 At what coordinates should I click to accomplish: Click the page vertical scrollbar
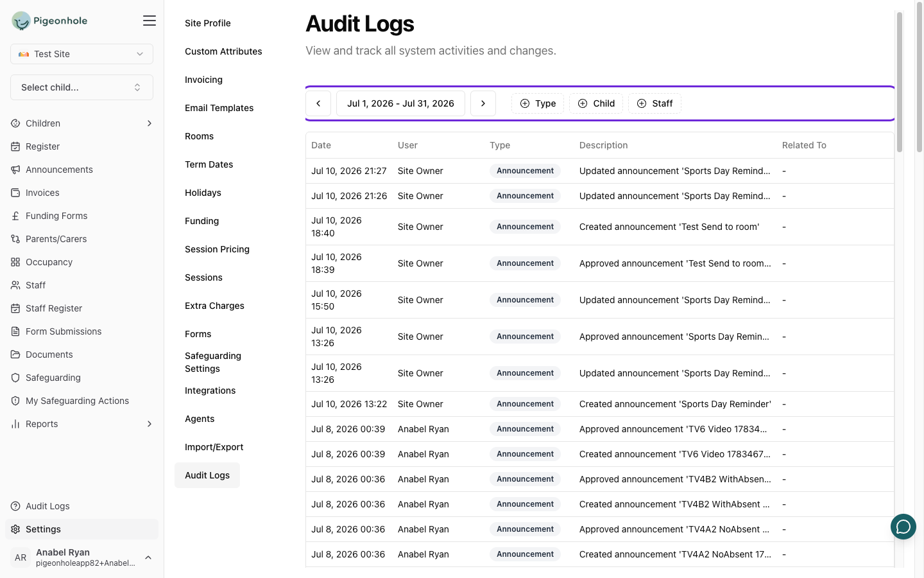pos(920,77)
